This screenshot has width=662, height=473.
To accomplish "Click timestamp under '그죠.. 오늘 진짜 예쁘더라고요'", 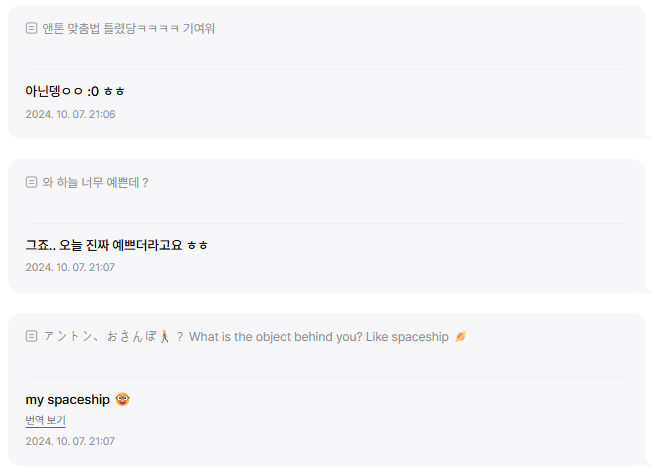I will pos(70,267).
